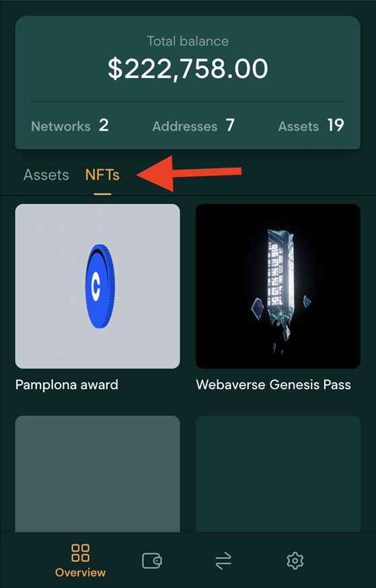Select the light gray placeholder NFT tile
Screen dimensions: 376x588
pos(98,474)
